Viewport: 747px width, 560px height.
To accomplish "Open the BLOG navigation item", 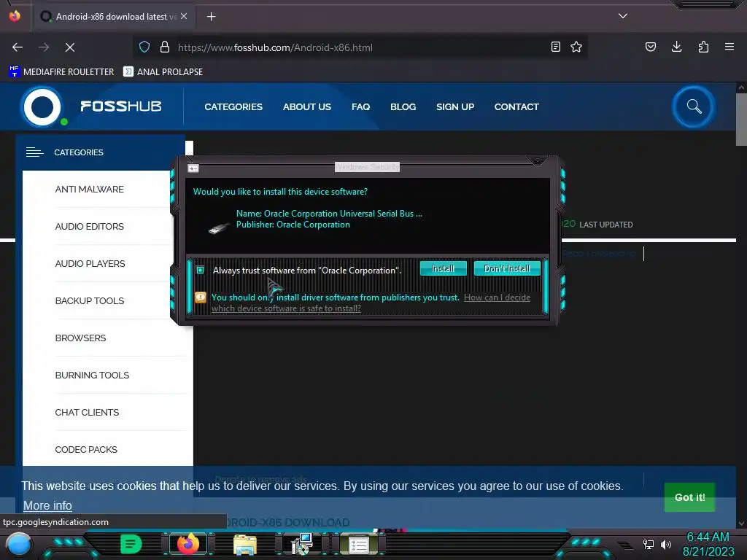I will click(x=403, y=106).
